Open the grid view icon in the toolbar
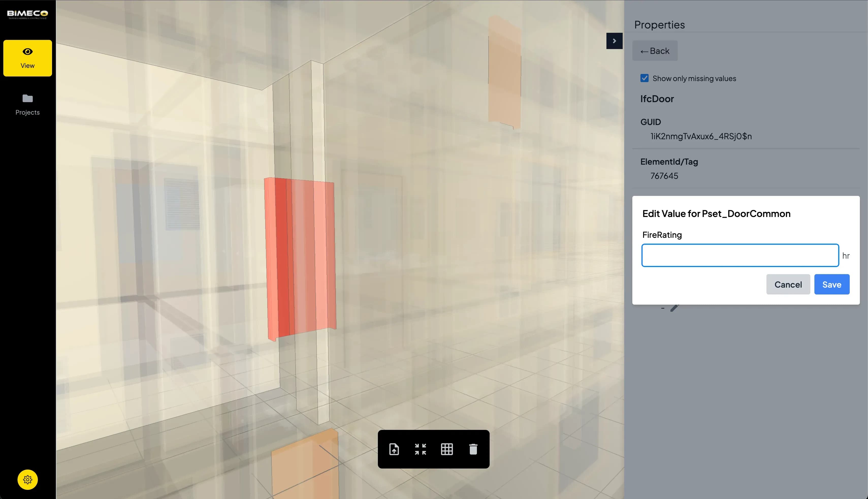Image resolution: width=868 pixels, height=499 pixels. [447, 449]
